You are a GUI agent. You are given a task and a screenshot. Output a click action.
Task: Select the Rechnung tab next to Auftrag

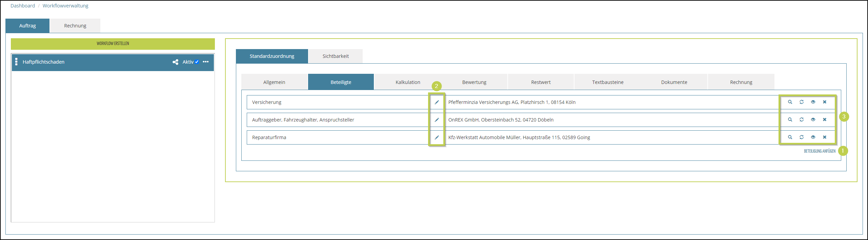click(75, 26)
